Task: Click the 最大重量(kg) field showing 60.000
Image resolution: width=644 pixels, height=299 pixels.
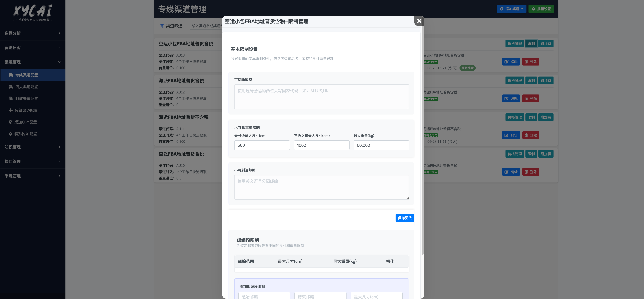Action: 381,145
